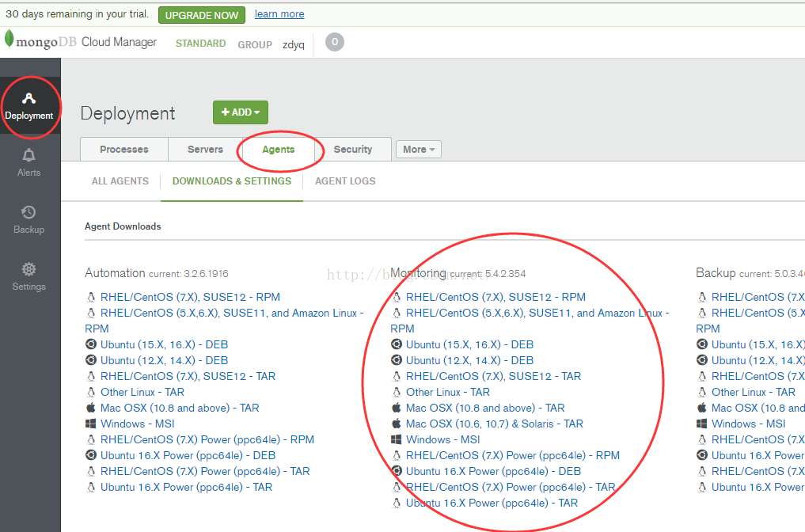Download Monitoring Ubuntu 16.X Power (ppc64le) - TAR
805x532 pixels.
(x=492, y=503)
